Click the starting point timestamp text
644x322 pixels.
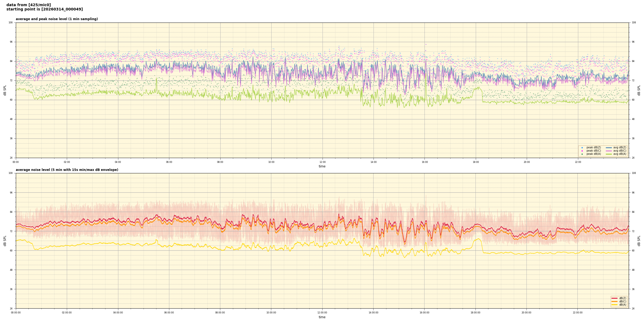point(45,9)
